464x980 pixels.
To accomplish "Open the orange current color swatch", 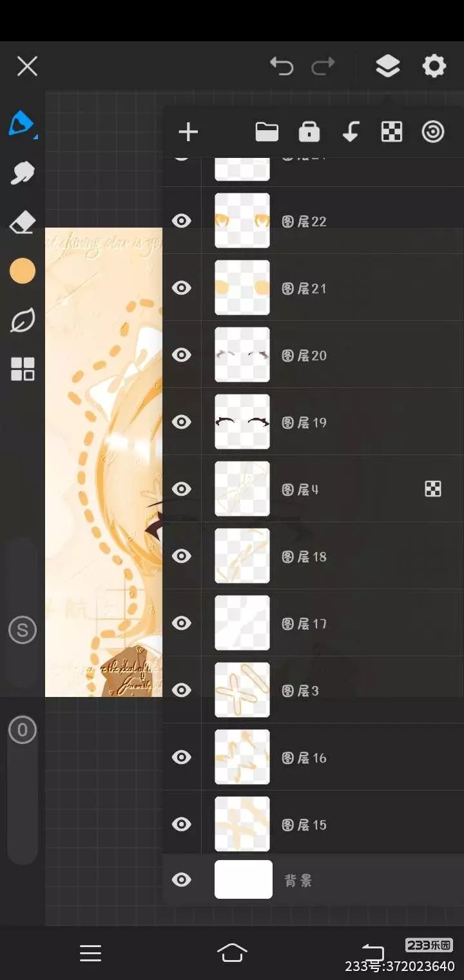I will click(23, 271).
